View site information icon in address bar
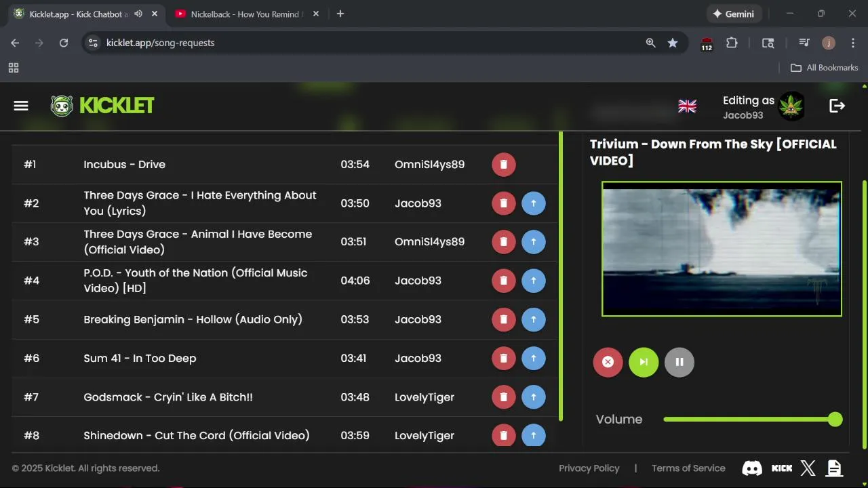This screenshot has height=488, width=868. click(94, 43)
